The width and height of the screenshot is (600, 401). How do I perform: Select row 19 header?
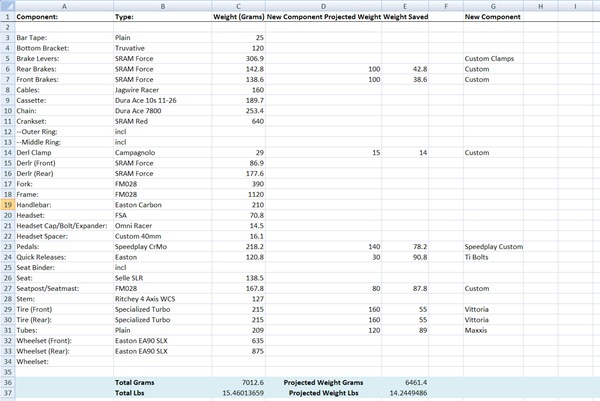tap(7, 205)
